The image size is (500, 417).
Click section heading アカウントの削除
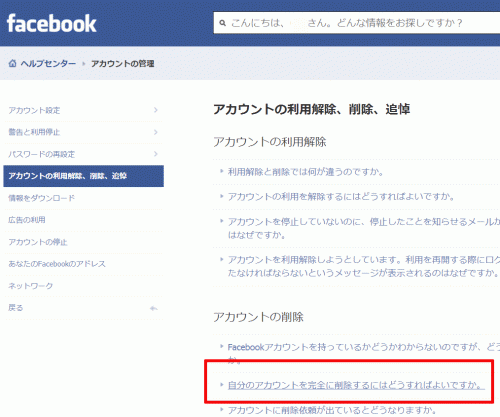coord(258,317)
